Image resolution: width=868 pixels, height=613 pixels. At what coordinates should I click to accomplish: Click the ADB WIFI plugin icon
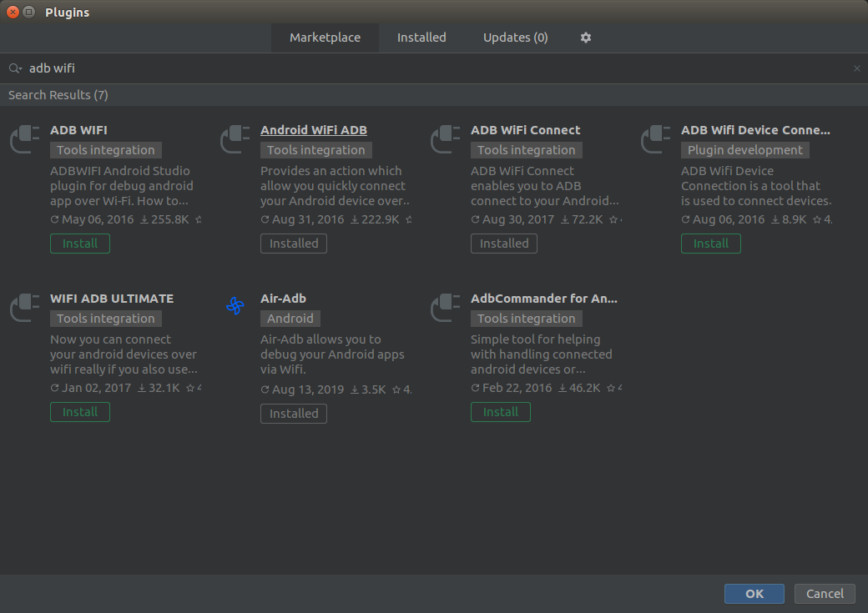point(25,139)
